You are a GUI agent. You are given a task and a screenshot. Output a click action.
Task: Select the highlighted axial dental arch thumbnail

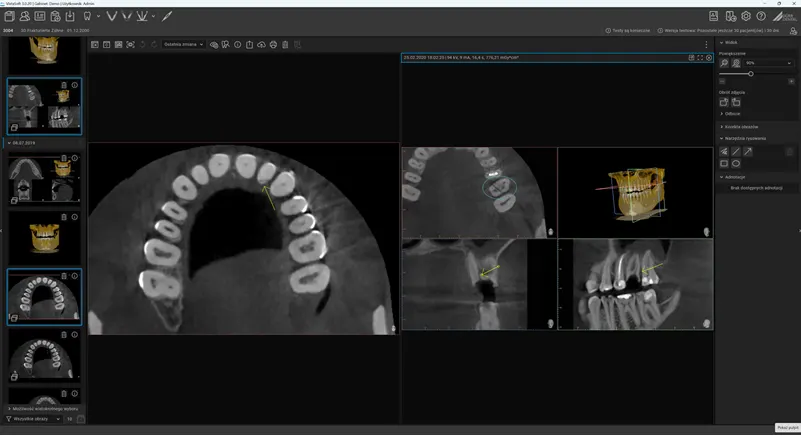pos(44,297)
